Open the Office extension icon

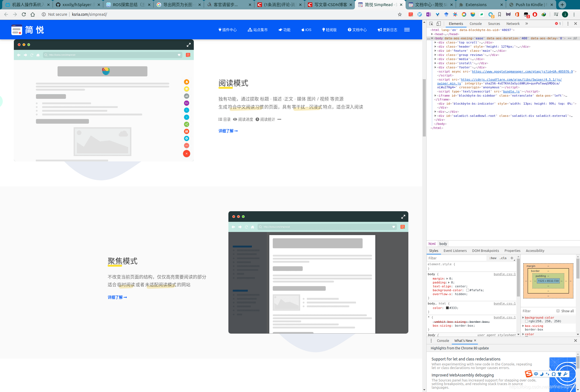coord(517,14)
